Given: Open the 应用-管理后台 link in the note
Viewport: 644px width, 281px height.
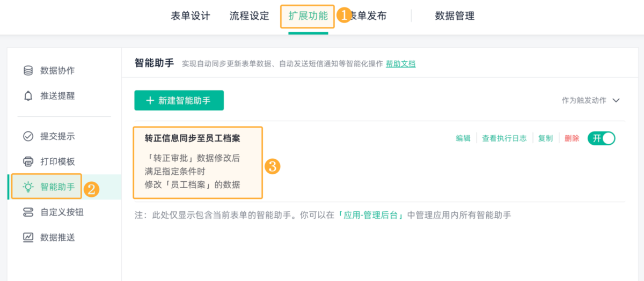Looking at the screenshot, I should pyautogui.click(x=371, y=215).
